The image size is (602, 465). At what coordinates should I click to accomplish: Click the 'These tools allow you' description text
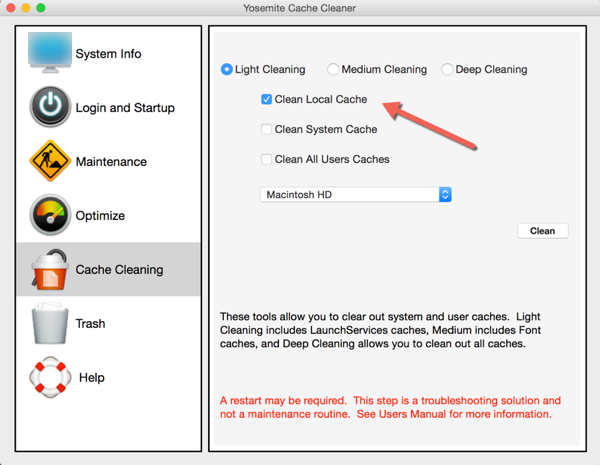point(380,330)
